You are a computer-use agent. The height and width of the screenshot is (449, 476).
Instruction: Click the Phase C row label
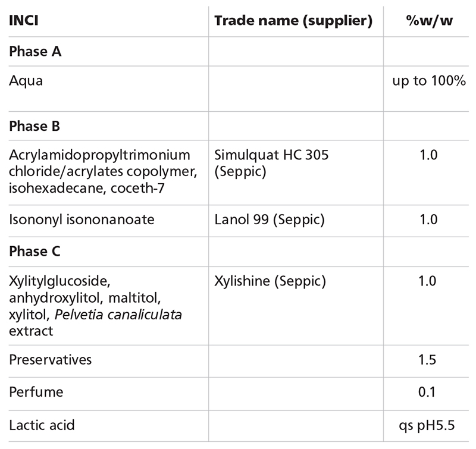[x=36, y=250]
